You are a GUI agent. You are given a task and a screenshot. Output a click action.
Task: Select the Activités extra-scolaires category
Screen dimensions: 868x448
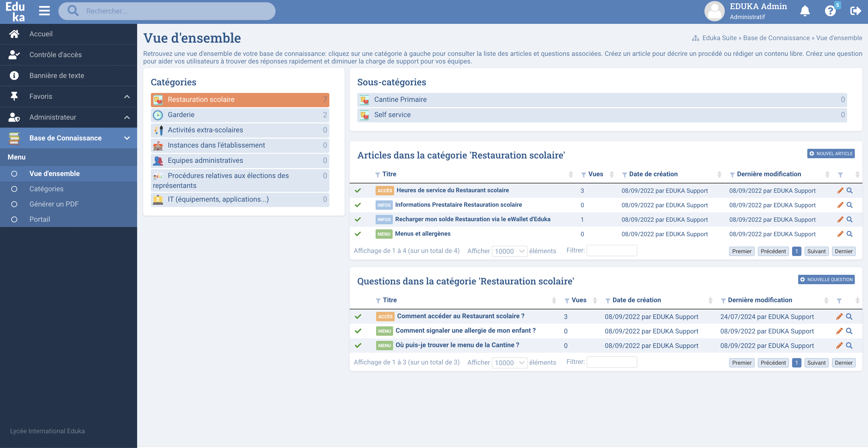pos(240,130)
